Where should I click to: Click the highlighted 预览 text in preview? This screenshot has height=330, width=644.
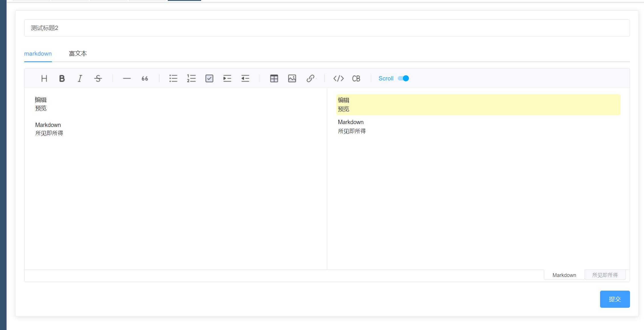344,109
